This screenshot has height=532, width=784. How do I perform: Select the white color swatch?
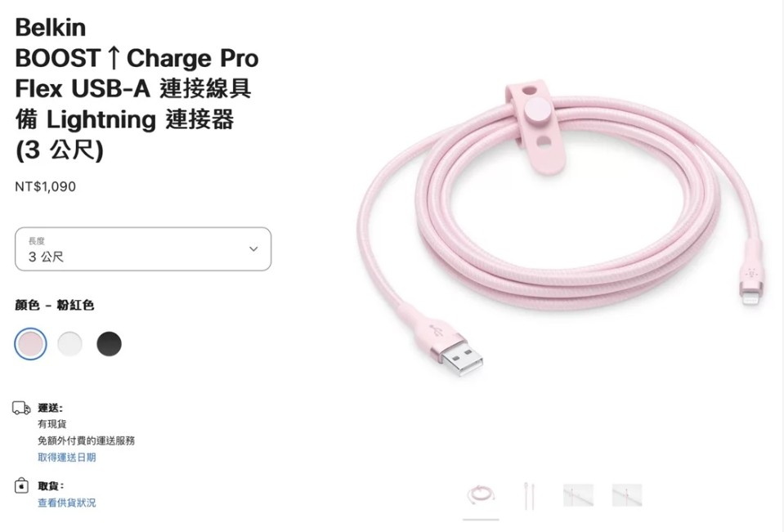pos(69,344)
